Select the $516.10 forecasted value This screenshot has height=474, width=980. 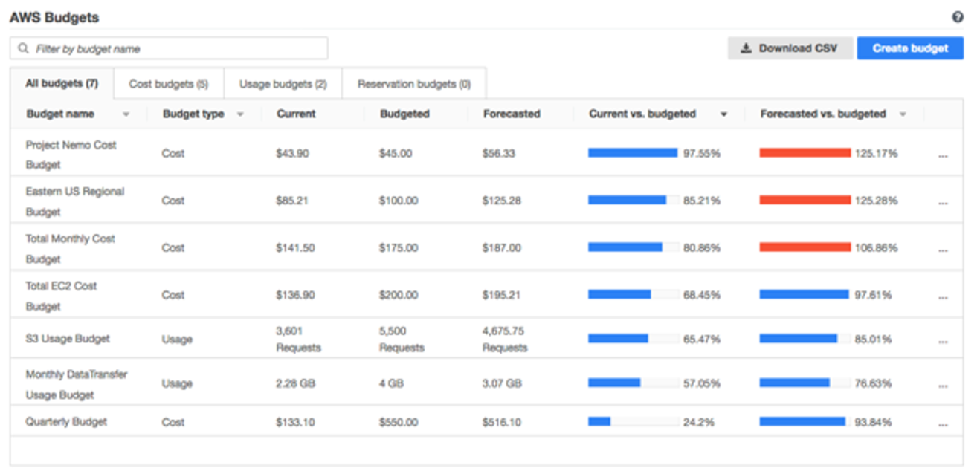coord(502,422)
